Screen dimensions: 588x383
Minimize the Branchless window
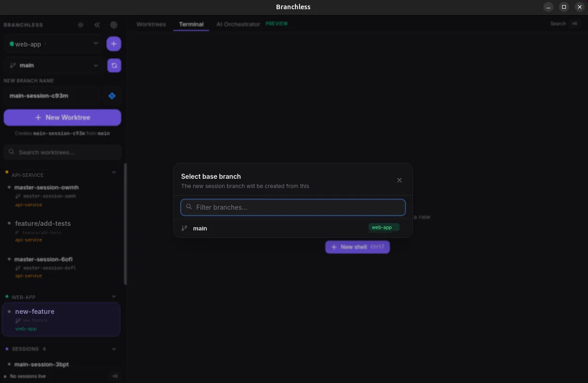pyautogui.click(x=548, y=7)
